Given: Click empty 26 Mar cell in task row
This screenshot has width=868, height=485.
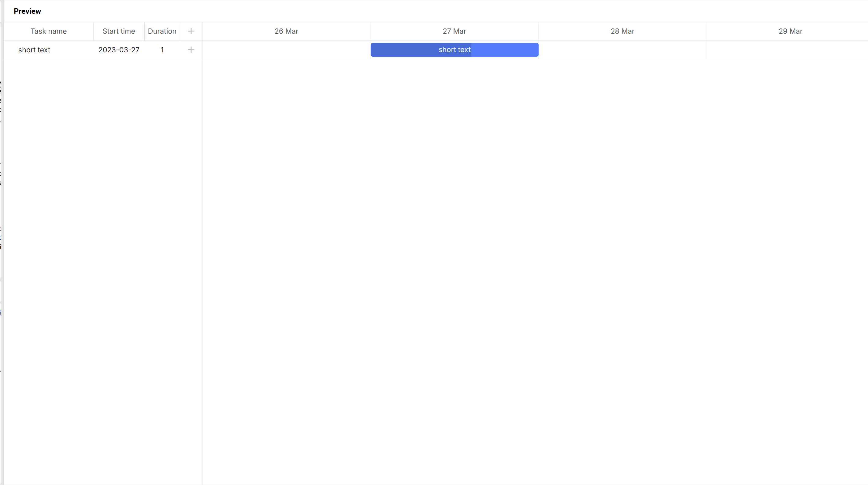Looking at the screenshot, I should pyautogui.click(x=286, y=50).
